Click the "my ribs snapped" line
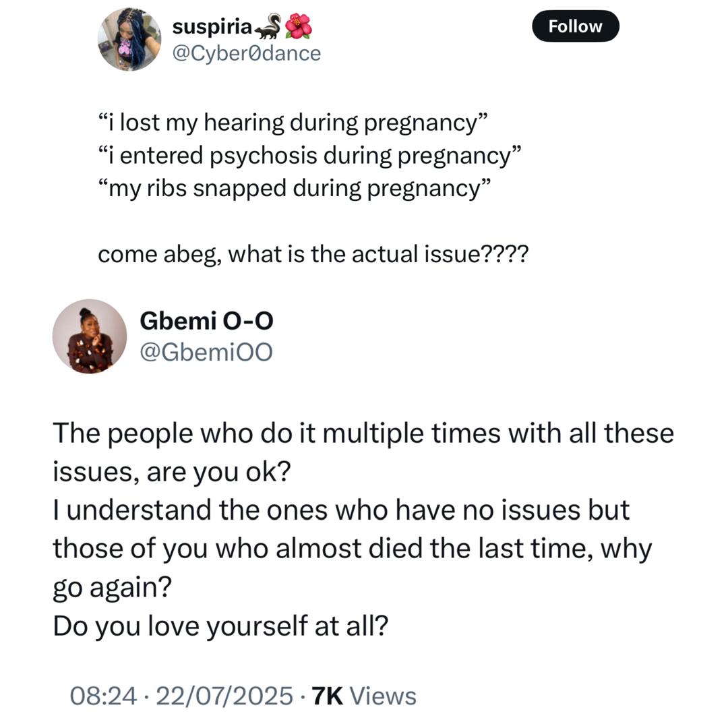 coord(294,189)
